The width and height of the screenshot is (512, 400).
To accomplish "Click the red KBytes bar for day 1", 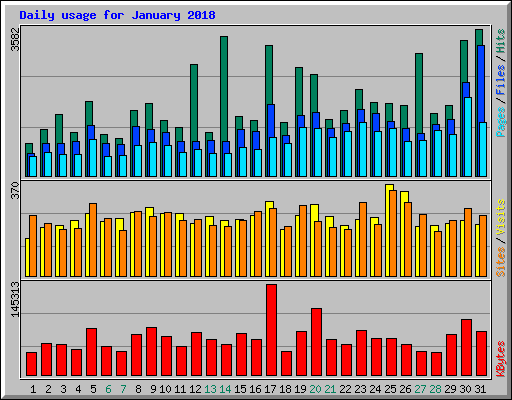I will coord(31,364).
